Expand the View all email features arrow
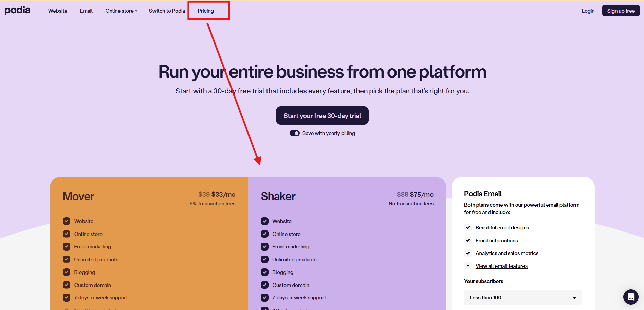The image size is (644, 310). click(468, 266)
